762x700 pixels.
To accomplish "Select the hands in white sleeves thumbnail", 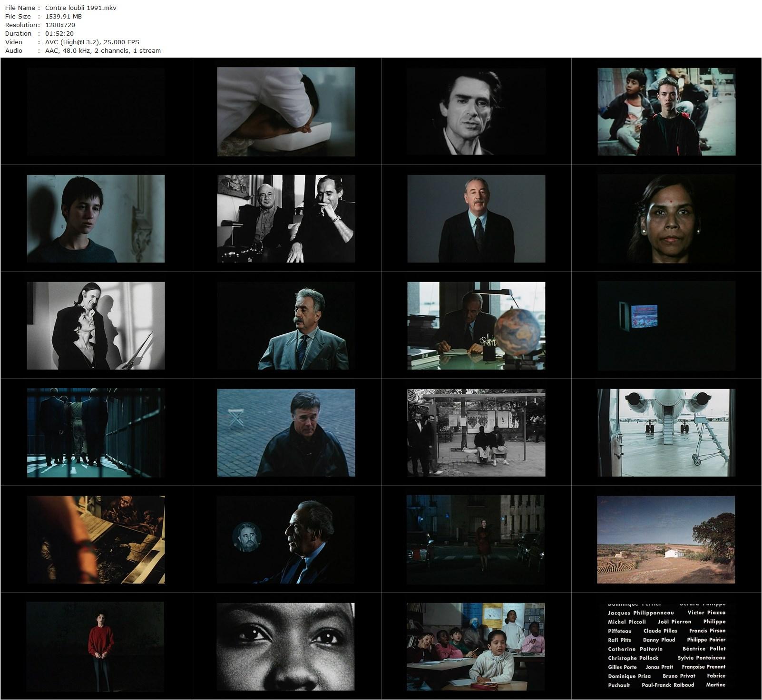I will pos(286,112).
